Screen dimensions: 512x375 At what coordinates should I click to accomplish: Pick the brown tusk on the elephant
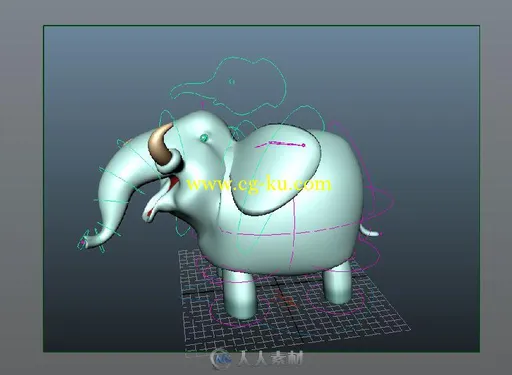(161, 144)
